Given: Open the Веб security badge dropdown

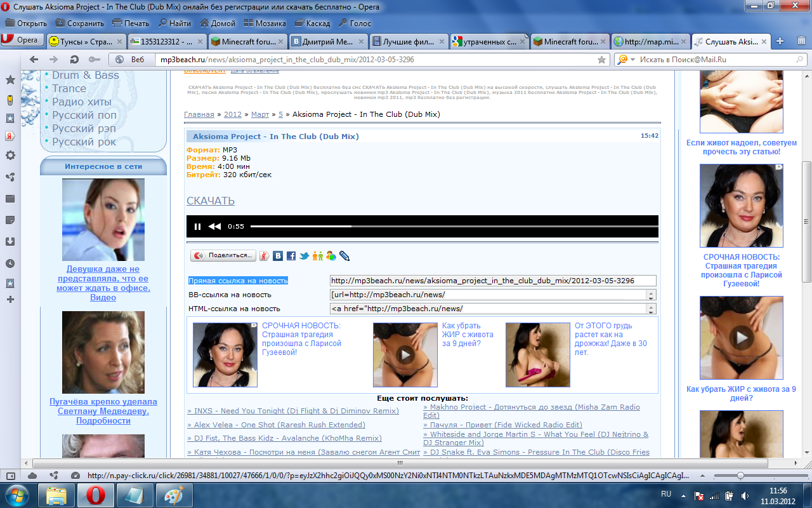Looking at the screenshot, I should pos(132,60).
